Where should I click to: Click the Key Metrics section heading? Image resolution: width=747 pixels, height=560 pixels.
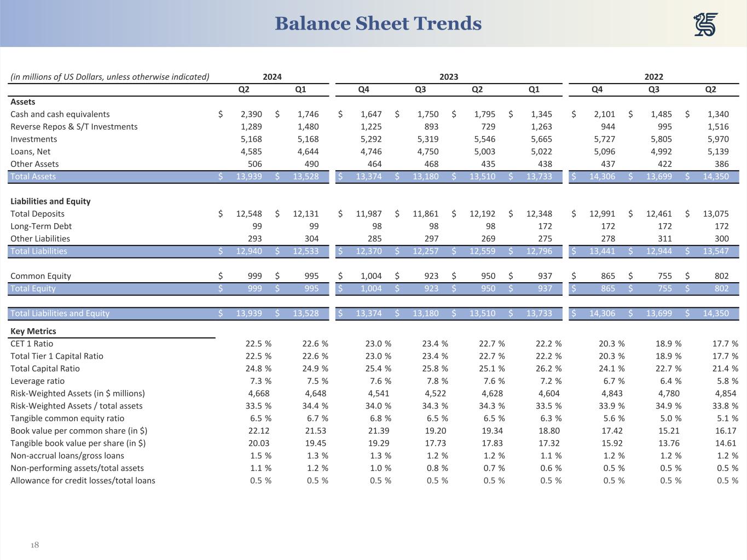click(33, 331)
